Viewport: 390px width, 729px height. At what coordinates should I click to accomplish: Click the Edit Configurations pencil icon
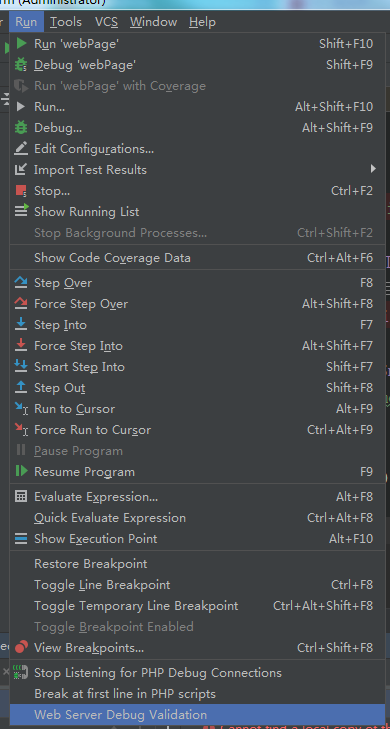(21, 149)
